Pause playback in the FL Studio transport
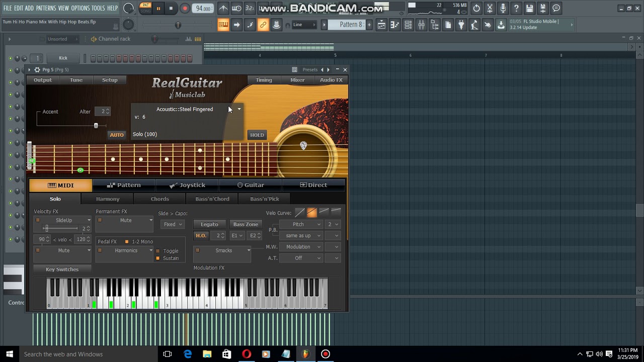 point(158,9)
